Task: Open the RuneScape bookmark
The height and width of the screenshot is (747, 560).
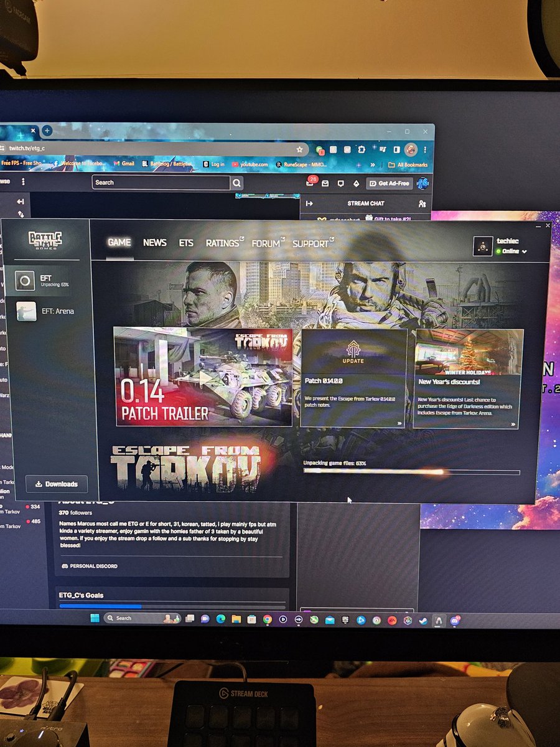Action: pos(300,164)
